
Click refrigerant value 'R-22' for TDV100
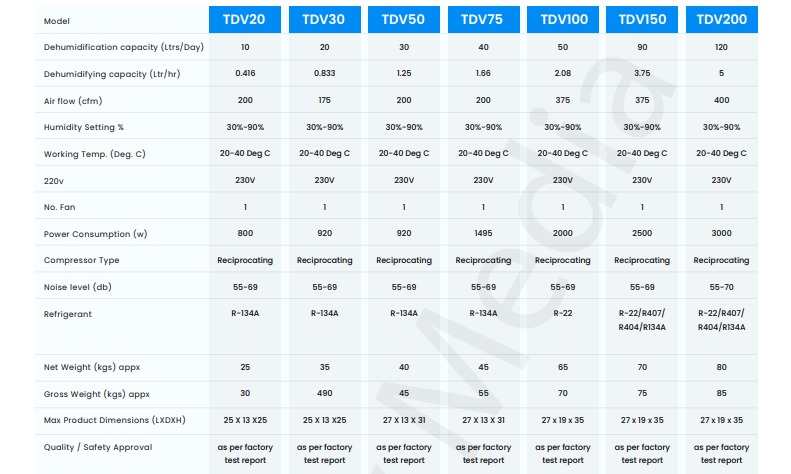(x=562, y=313)
